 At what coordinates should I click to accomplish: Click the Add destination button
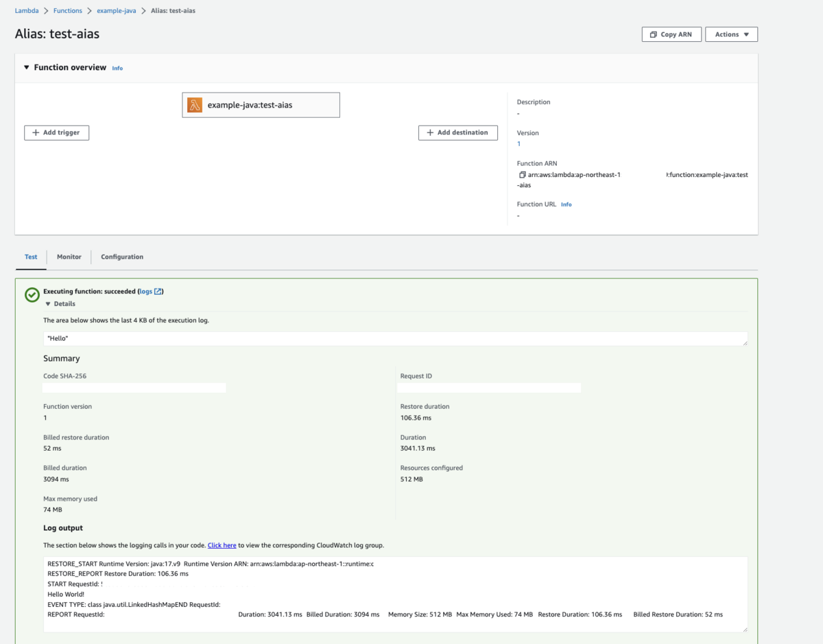pyautogui.click(x=457, y=132)
